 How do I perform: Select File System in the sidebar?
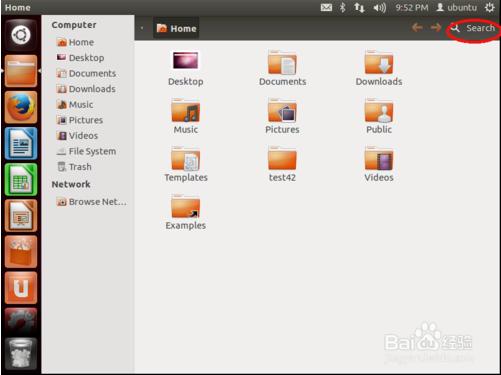pos(86,151)
